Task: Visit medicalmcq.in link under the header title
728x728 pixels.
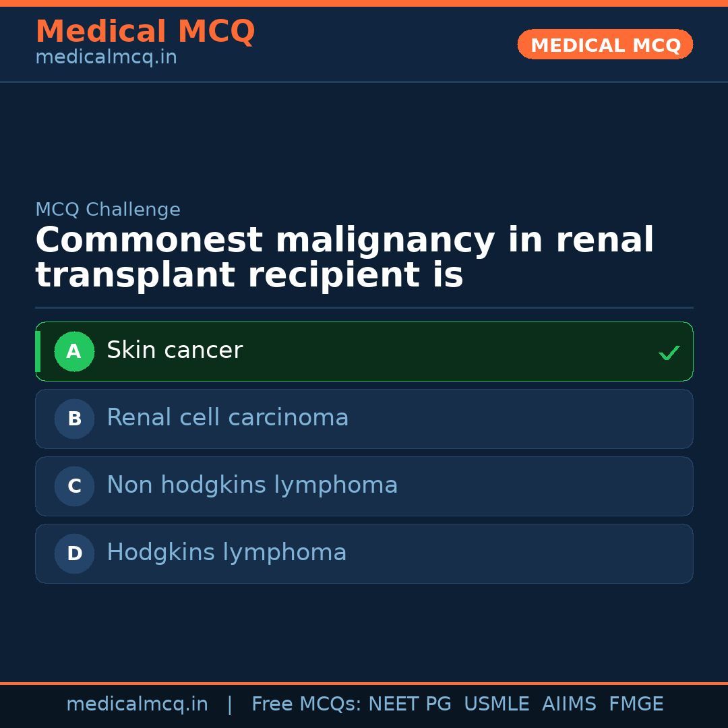Action: click(106, 58)
